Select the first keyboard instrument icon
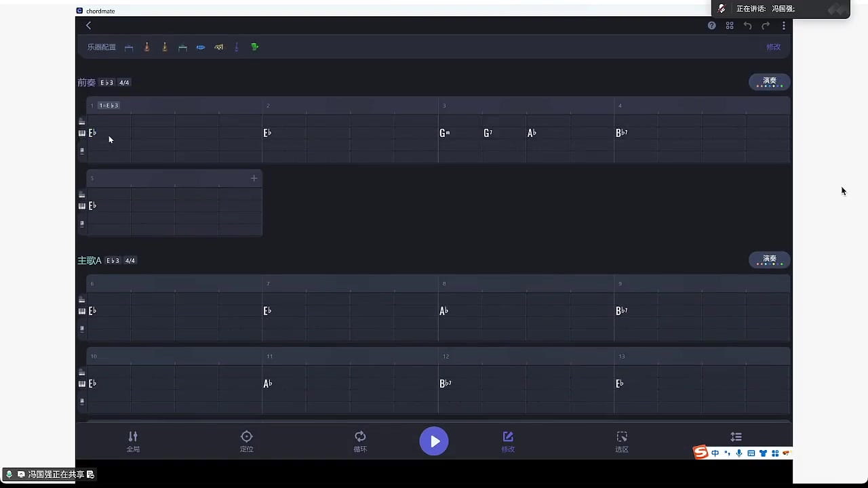 (x=129, y=47)
